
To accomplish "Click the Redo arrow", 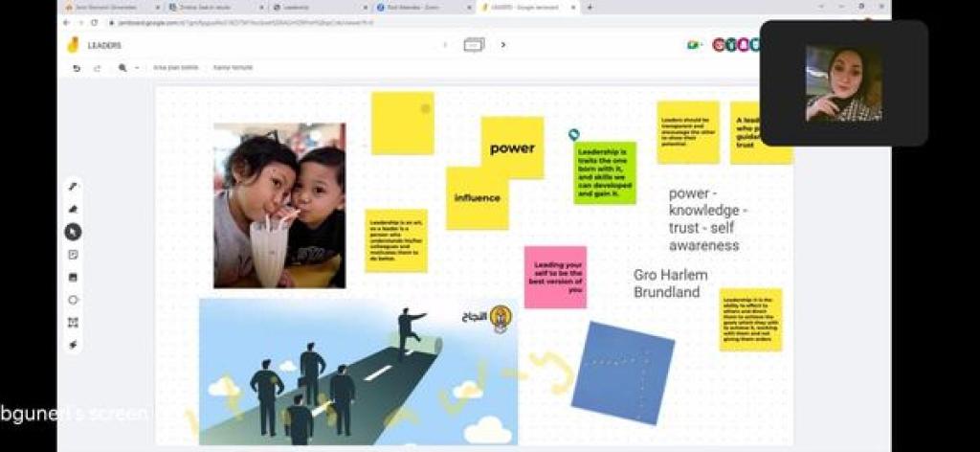I will [97, 68].
